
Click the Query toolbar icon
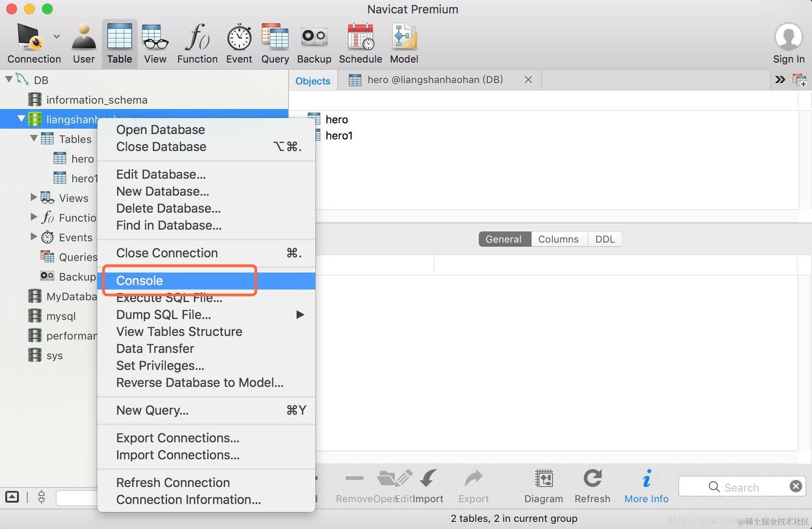tap(275, 43)
